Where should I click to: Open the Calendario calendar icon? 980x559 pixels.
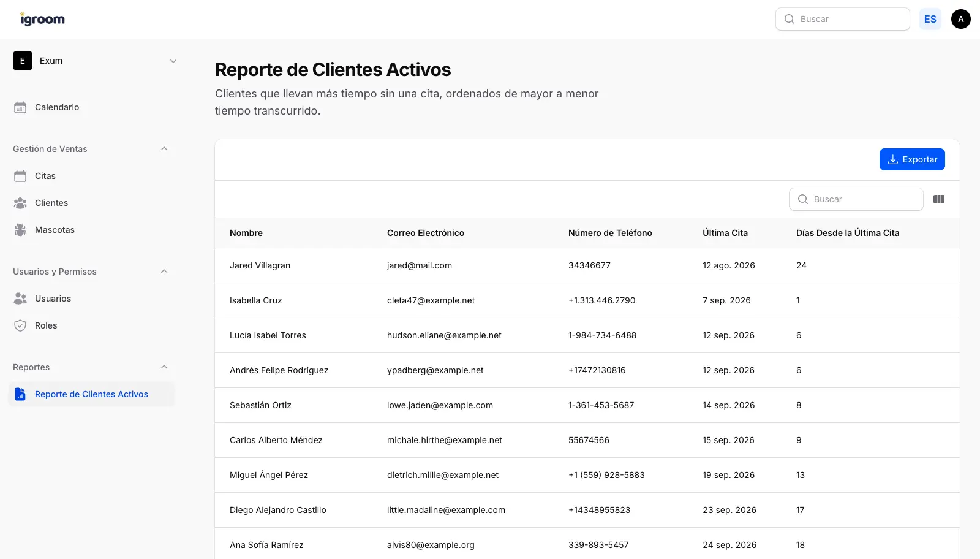pyautogui.click(x=20, y=107)
